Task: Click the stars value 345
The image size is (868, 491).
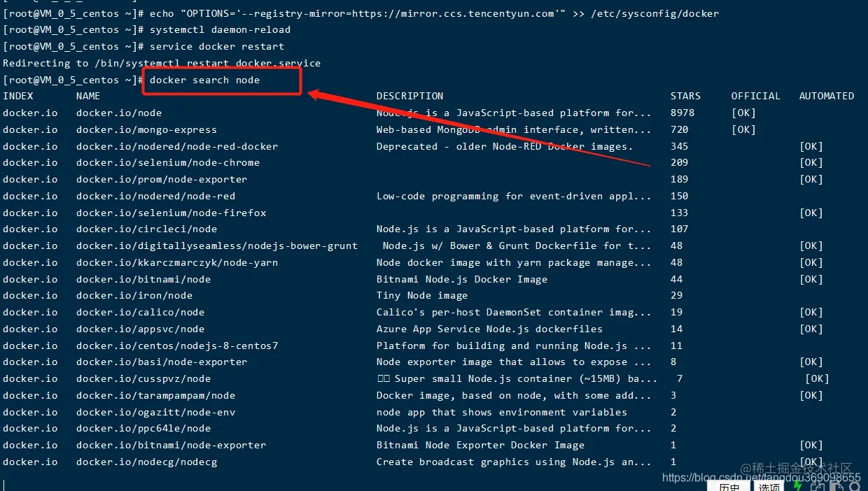Action: tap(679, 146)
